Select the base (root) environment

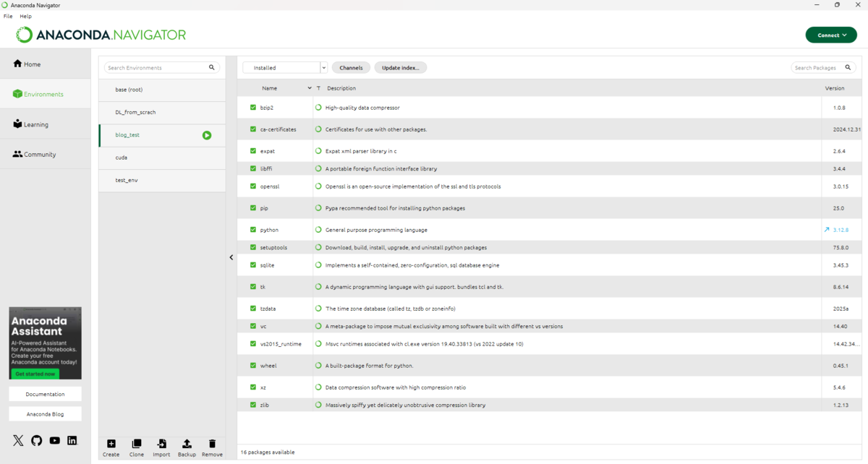click(162, 90)
